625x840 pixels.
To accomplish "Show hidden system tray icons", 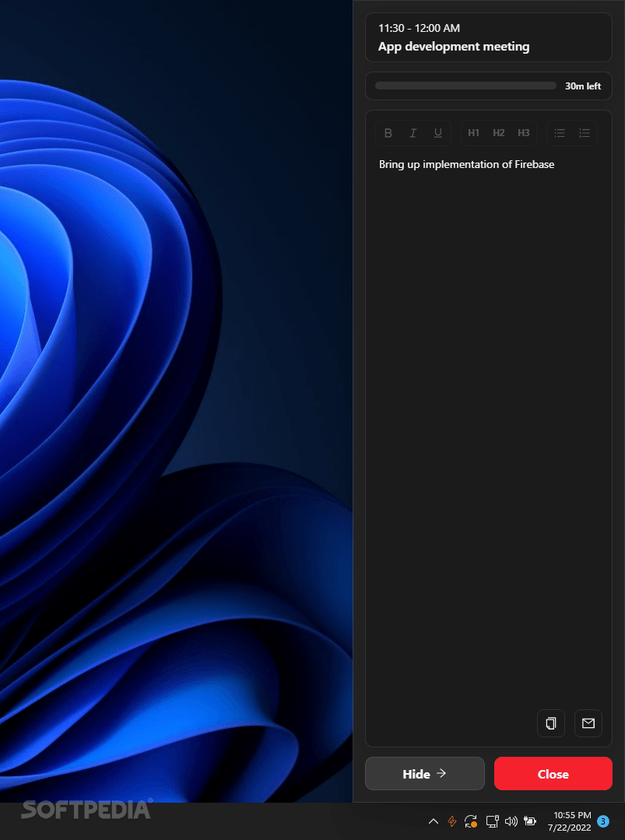I will [433, 821].
